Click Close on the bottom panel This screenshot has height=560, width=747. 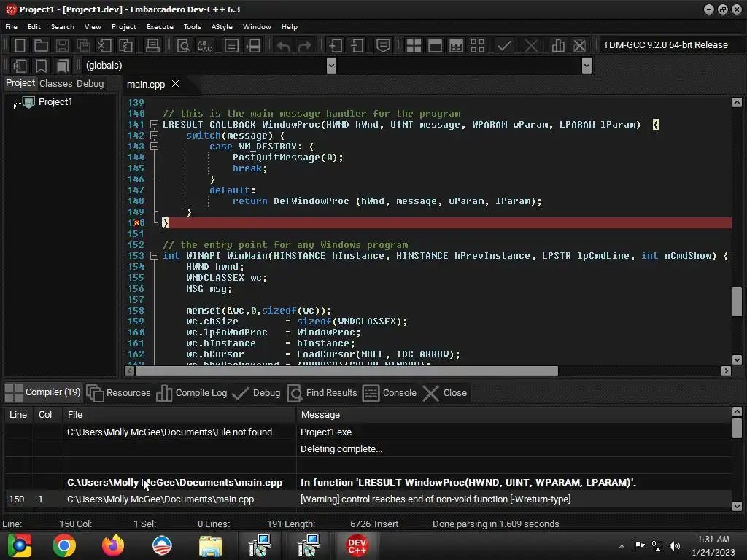(x=445, y=393)
